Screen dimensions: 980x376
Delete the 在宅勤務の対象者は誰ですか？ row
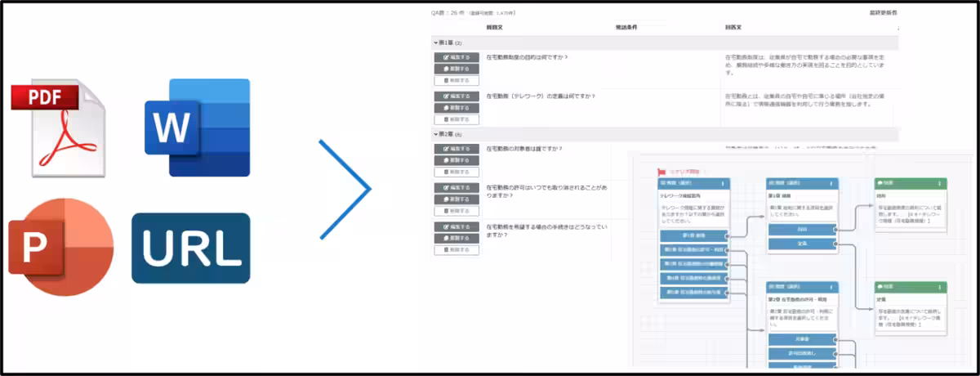pyautogui.click(x=457, y=172)
